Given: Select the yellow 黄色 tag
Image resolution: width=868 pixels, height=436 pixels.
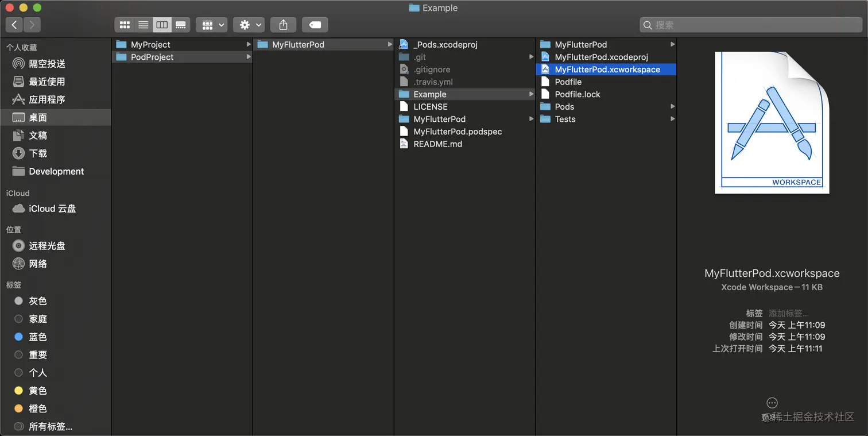Looking at the screenshot, I should tap(56, 391).
